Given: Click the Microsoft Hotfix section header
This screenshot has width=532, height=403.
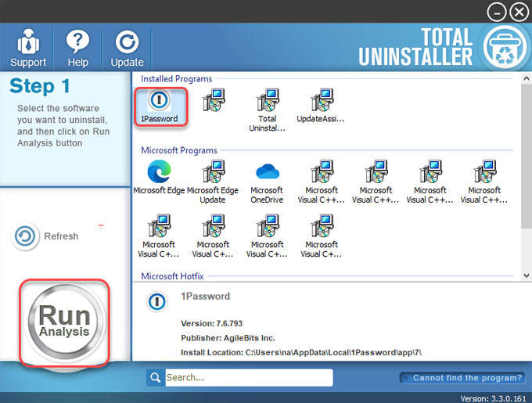Looking at the screenshot, I should (x=172, y=276).
